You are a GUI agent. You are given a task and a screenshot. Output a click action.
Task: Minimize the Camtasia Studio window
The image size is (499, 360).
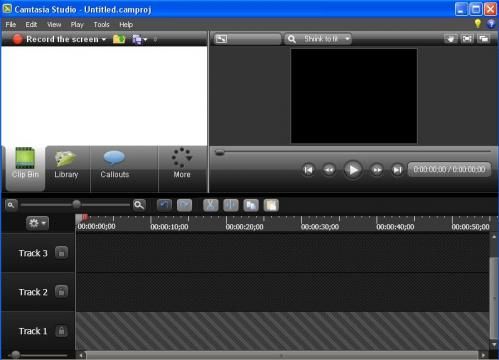tap(461, 9)
